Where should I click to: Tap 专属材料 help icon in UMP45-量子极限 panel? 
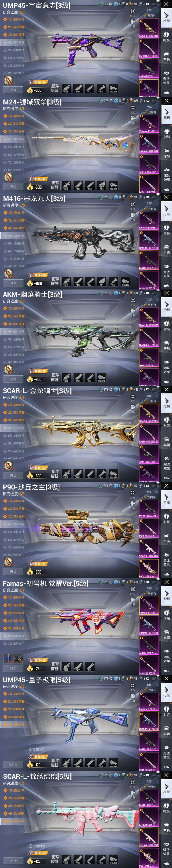31,749
